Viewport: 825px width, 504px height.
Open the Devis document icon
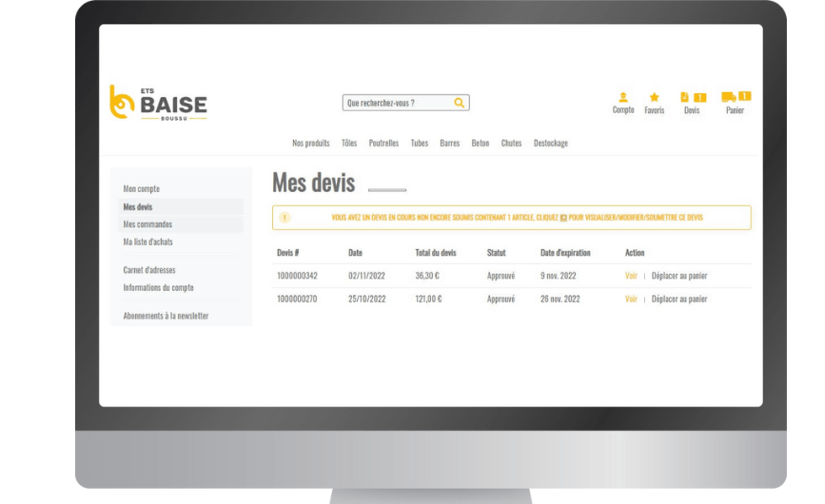684,97
